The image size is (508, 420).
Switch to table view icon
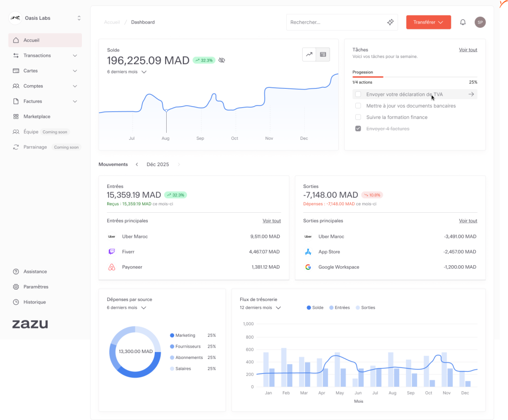tap(323, 55)
